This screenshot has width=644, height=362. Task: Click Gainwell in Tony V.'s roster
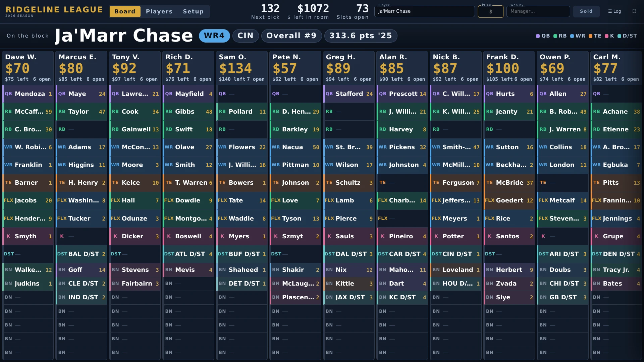(135, 129)
